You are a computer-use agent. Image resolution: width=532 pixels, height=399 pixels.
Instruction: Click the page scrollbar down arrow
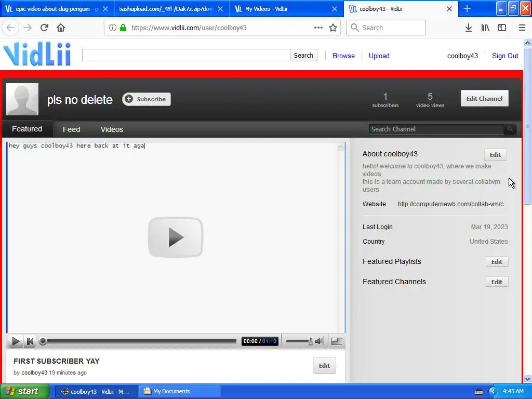[527, 379]
